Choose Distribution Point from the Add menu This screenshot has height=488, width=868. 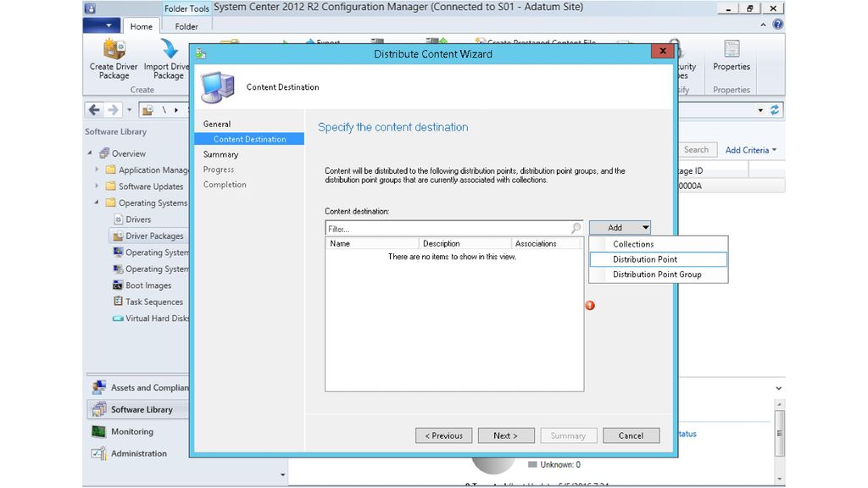point(658,259)
